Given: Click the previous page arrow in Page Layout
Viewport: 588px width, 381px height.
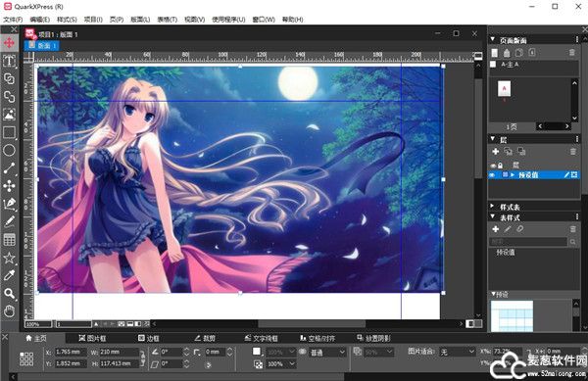Looking at the screenshot, I should pos(540,126).
